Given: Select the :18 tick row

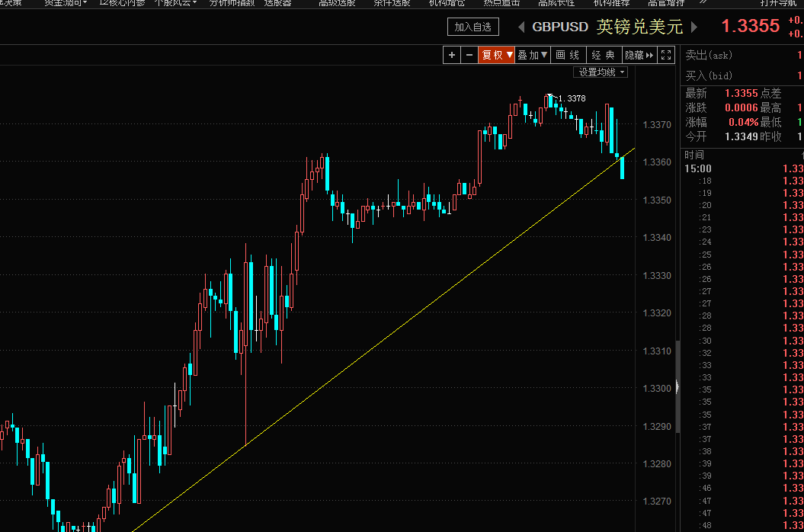Looking at the screenshot, I should (744, 181).
